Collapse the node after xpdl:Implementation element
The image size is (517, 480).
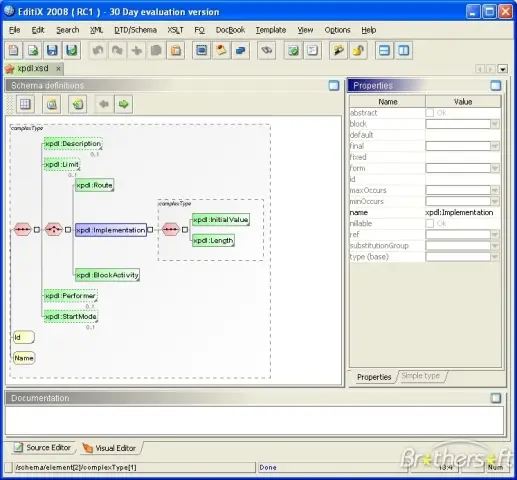150,230
